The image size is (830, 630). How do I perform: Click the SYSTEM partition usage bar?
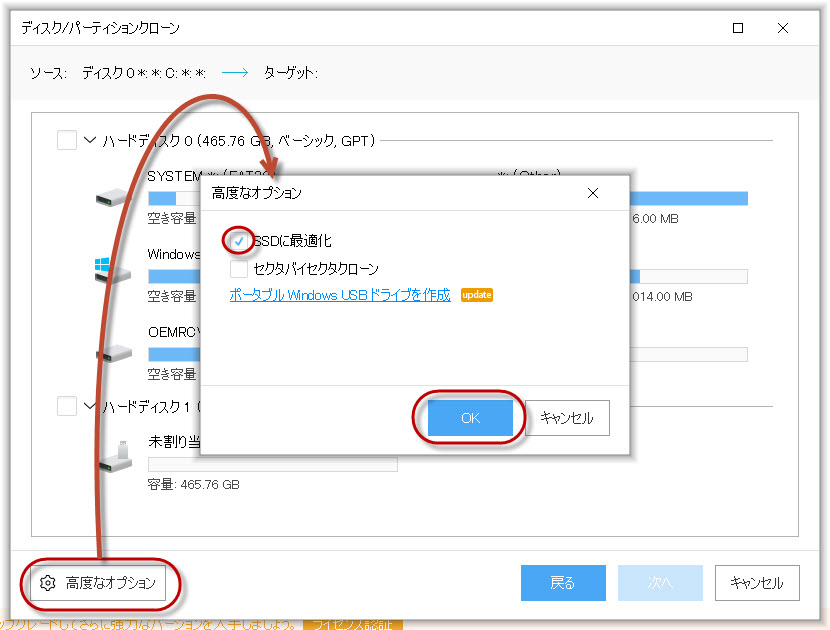(174, 199)
